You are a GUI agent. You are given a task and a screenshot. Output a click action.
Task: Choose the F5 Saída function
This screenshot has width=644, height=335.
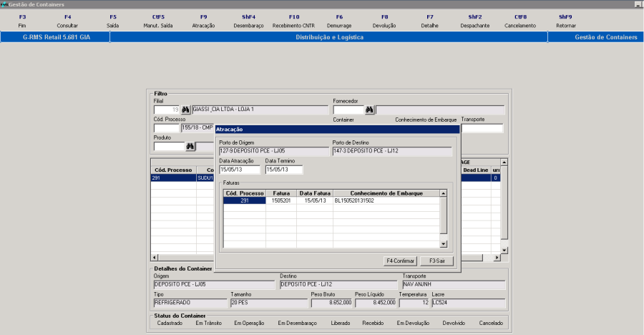113,21
